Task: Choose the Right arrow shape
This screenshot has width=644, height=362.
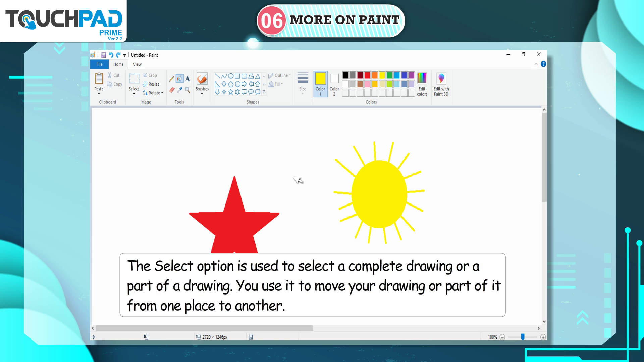Action: [244, 84]
